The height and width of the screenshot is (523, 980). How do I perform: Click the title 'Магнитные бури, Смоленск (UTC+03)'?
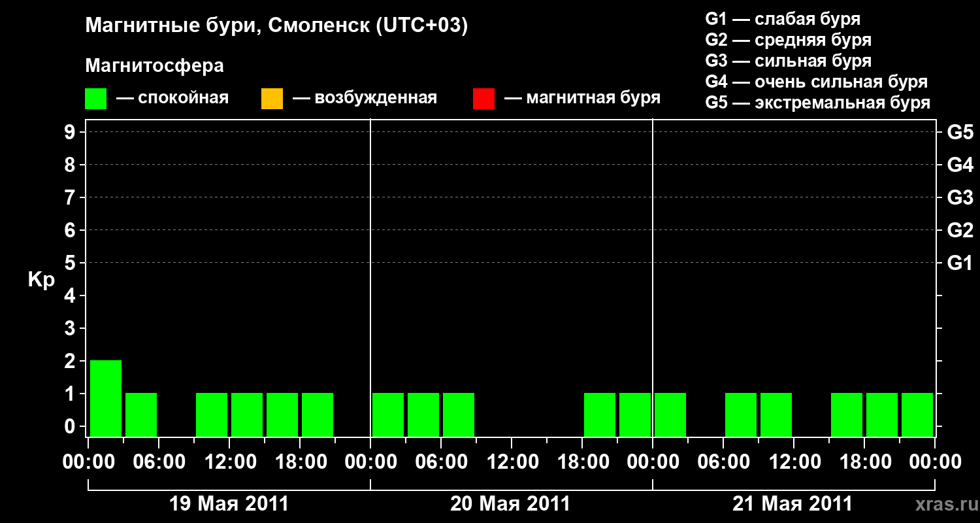click(x=277, y=26)
